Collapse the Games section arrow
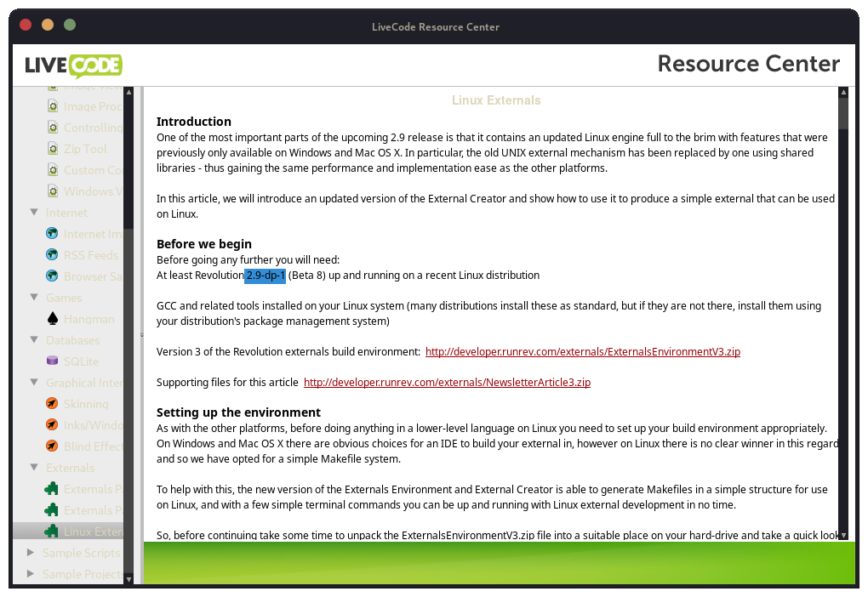This screenshot has width=868, height=597. coord(34,297)
